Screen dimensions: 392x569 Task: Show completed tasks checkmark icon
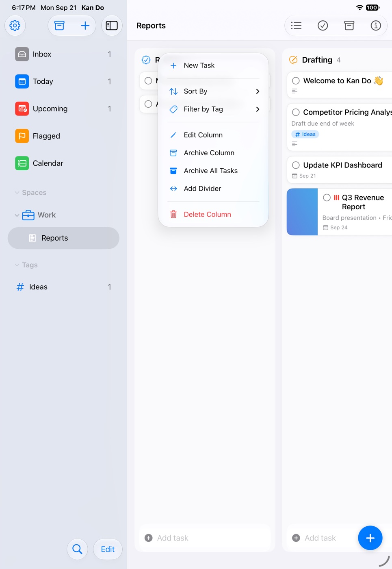[x=323, y=26]
